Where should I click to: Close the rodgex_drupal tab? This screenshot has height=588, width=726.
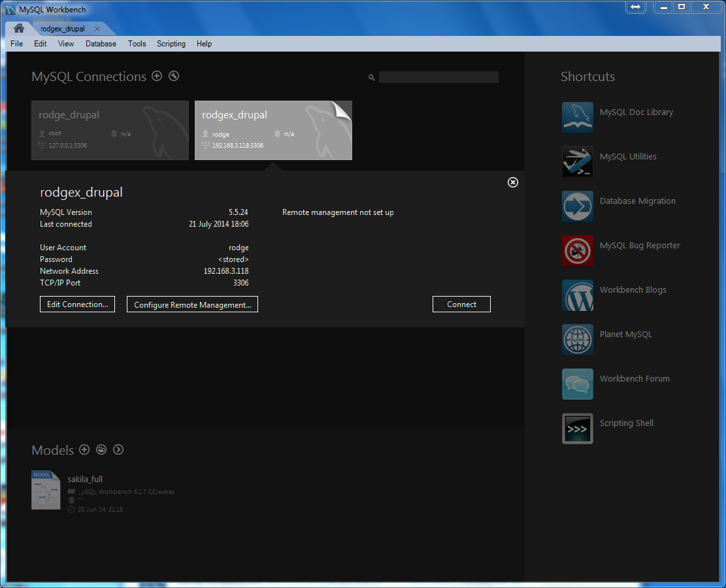tap(97, 29)
